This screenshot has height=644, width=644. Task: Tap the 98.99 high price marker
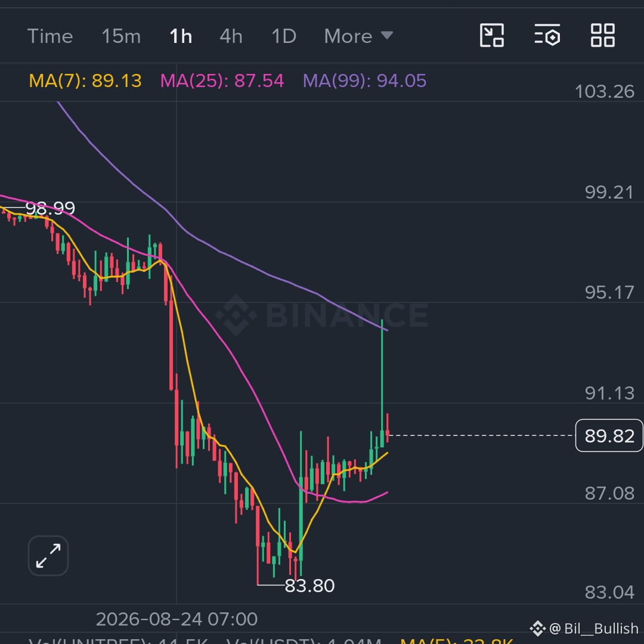coord(50,208)
